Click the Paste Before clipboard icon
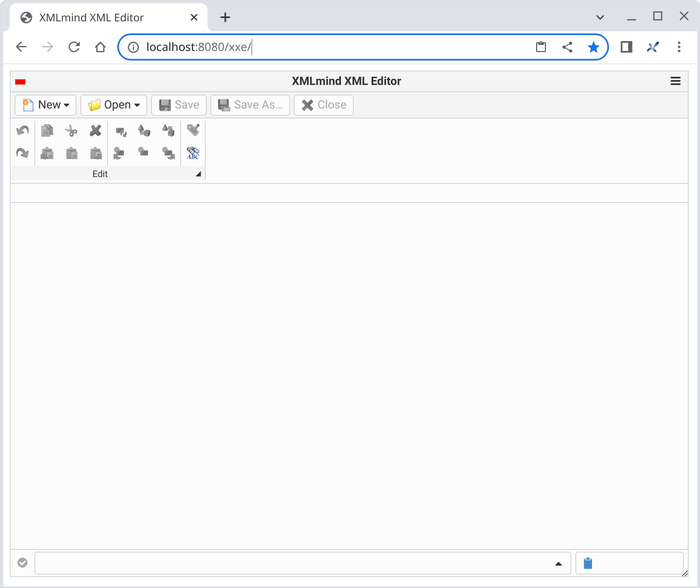This screenshot has height=588, width=700. pos(47,153)
